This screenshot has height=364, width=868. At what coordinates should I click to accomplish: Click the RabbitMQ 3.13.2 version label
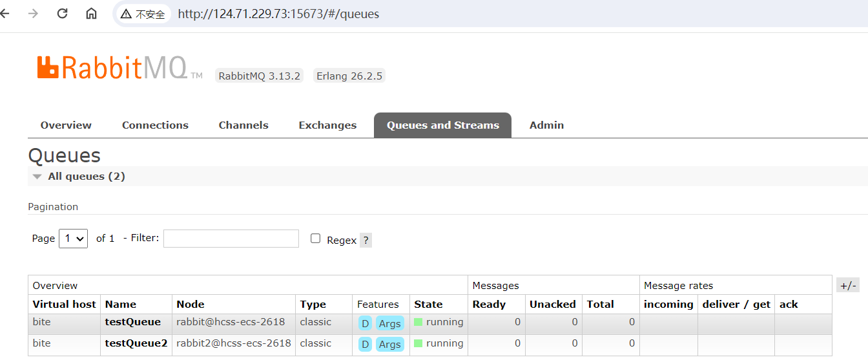pos(260,76)
